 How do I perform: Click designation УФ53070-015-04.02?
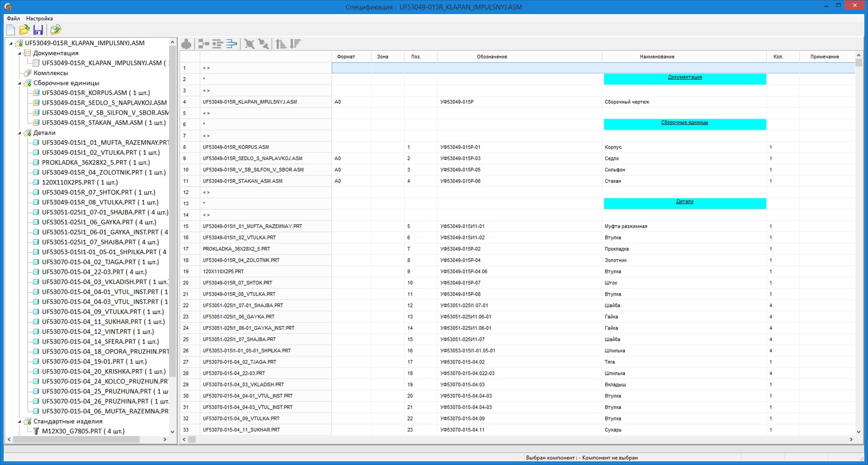pyautogui.click(x=462, y=362)
